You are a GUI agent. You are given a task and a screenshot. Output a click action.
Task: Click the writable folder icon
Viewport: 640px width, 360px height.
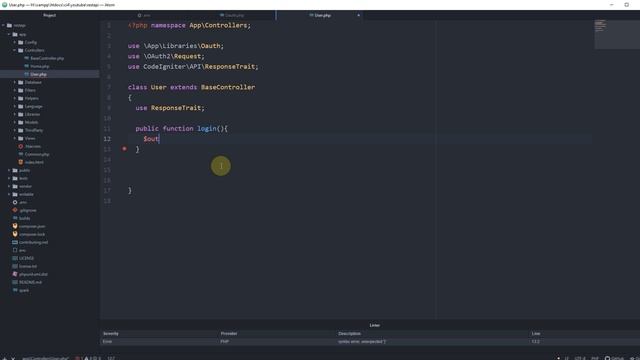tap(15, 194)
